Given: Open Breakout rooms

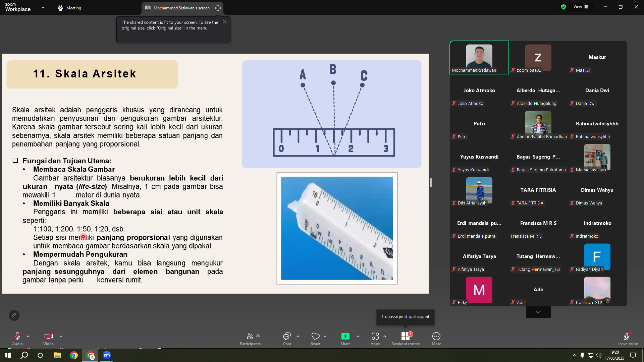Looking at the screenshot, I should coord(406,339).
